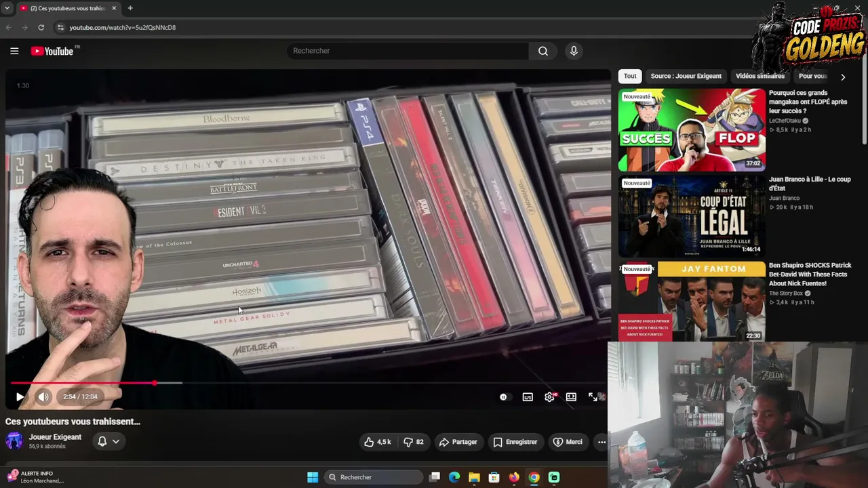Open more actions three-dot menu

pyautogui.click(x=601, y=442)
